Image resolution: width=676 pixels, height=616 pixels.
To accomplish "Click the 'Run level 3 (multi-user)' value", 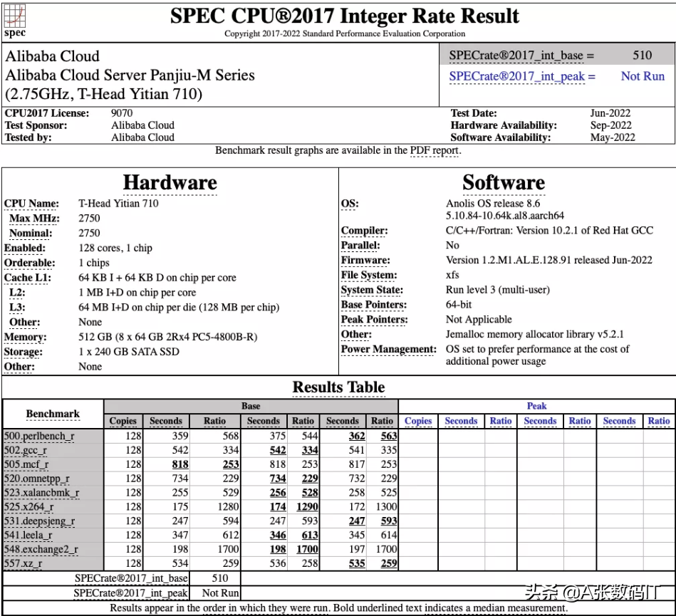I will tap(498, 290).
